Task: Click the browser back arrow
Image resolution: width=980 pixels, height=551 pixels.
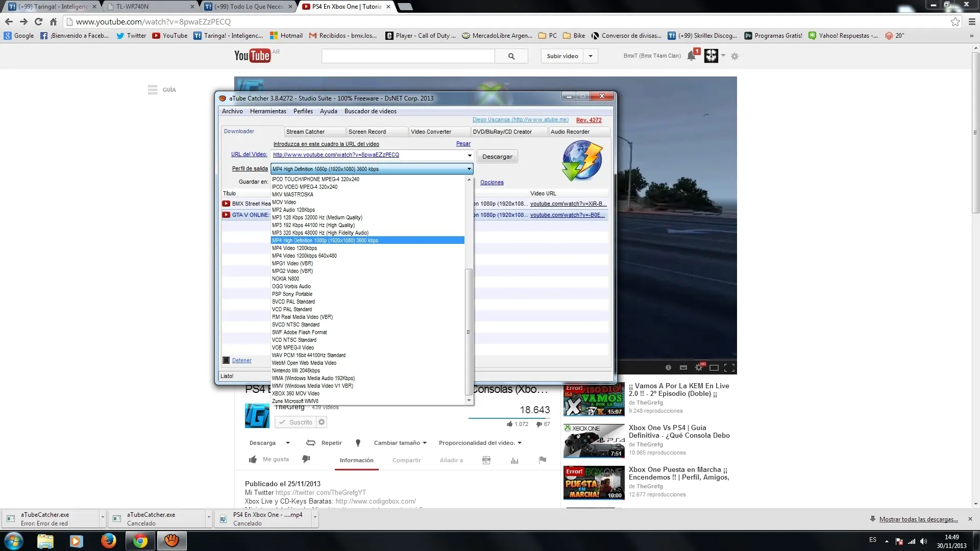Action: click(9, 22)
